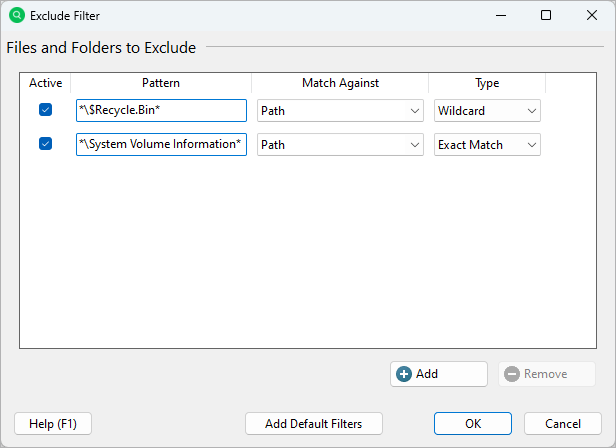Open the Wildcard type dropdown

click(487, 111)
